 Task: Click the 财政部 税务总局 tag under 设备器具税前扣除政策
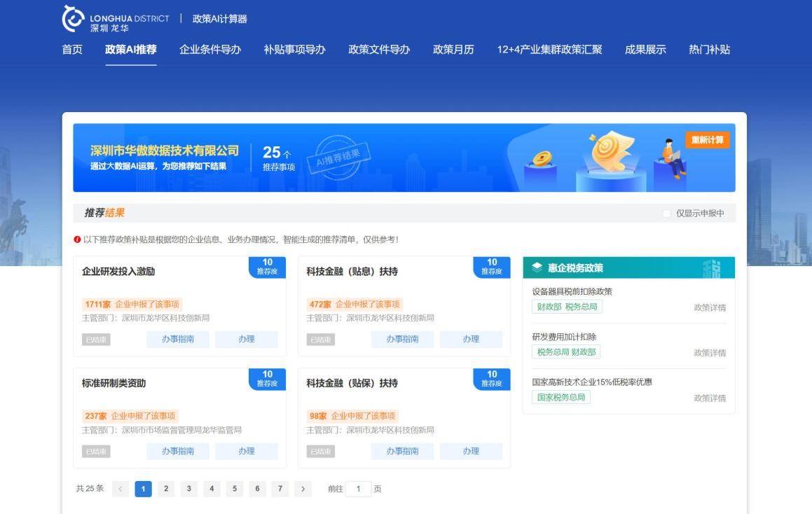(x=567, y=307)
